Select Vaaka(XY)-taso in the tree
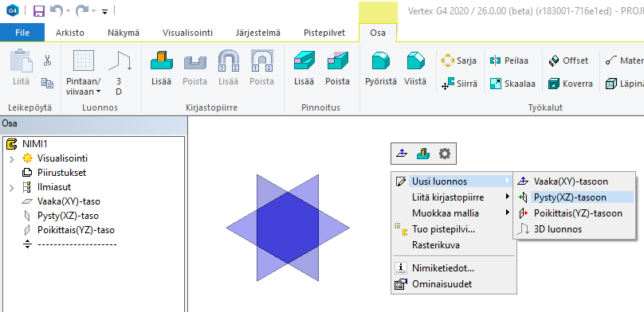 point(69,201)
